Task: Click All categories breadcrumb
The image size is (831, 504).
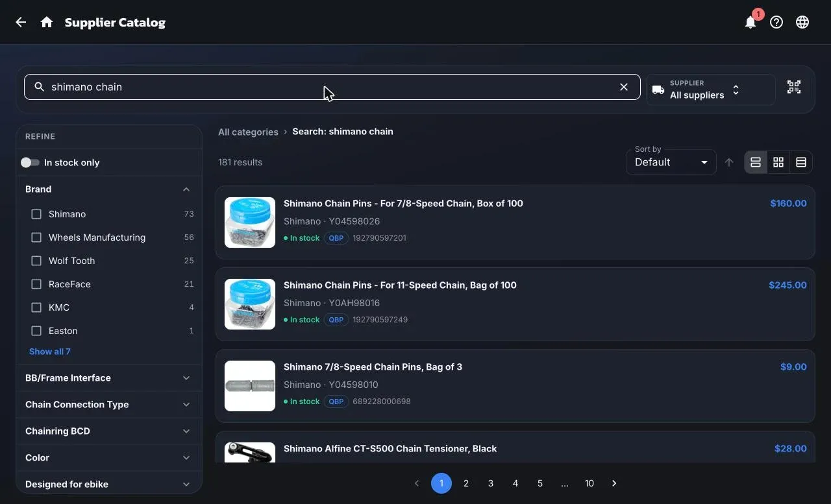Action: (x=248, y=132)
